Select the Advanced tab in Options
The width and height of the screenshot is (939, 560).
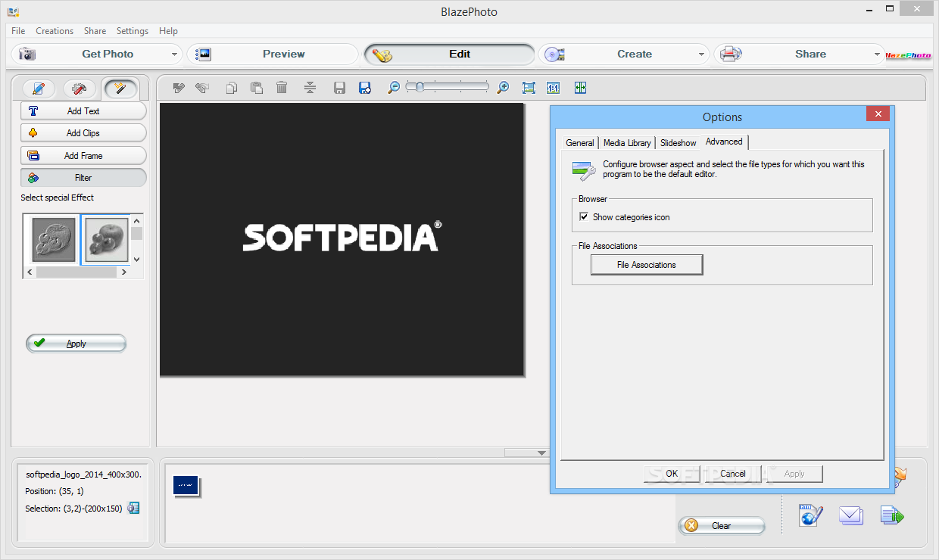click(725, 142)
